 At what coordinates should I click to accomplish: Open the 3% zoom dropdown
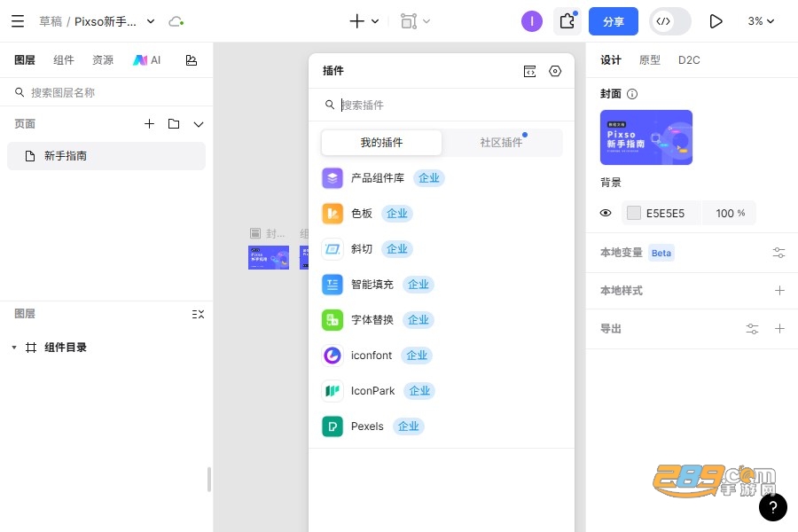pos(761,21)
